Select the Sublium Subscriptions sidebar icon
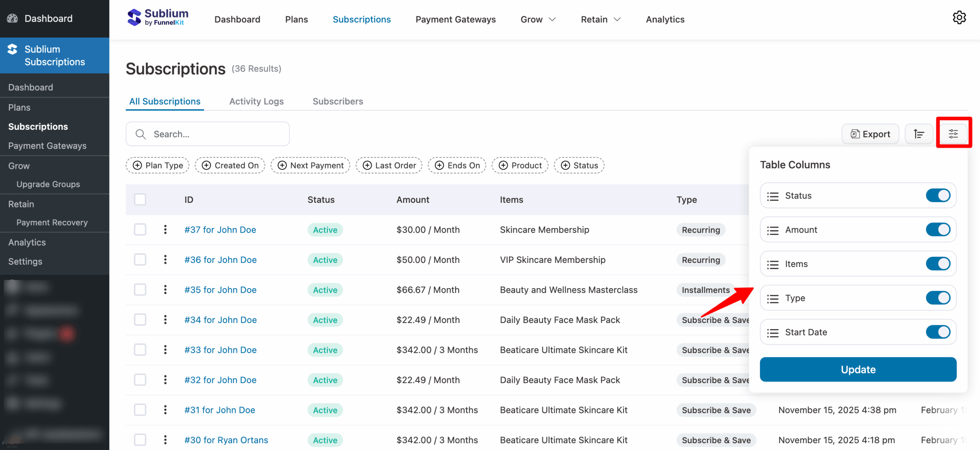The height and width of the screenshot is (450, 980). click(12, 49)
